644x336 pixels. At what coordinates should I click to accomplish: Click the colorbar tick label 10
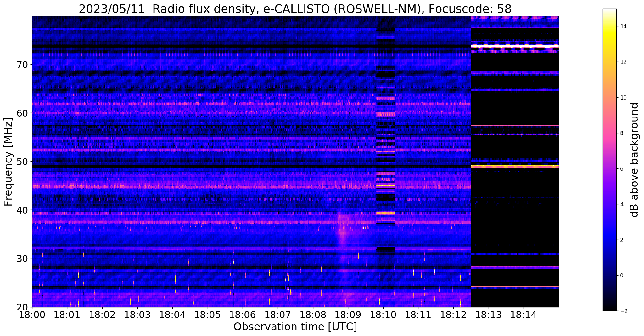click(x=623, y=98)
